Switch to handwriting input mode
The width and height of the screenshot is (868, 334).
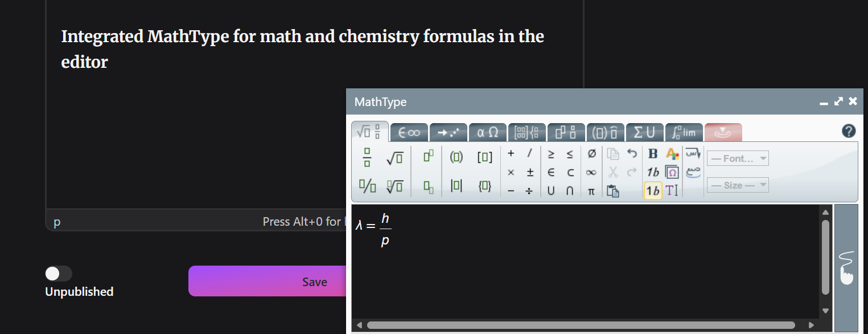click(846, 268)
